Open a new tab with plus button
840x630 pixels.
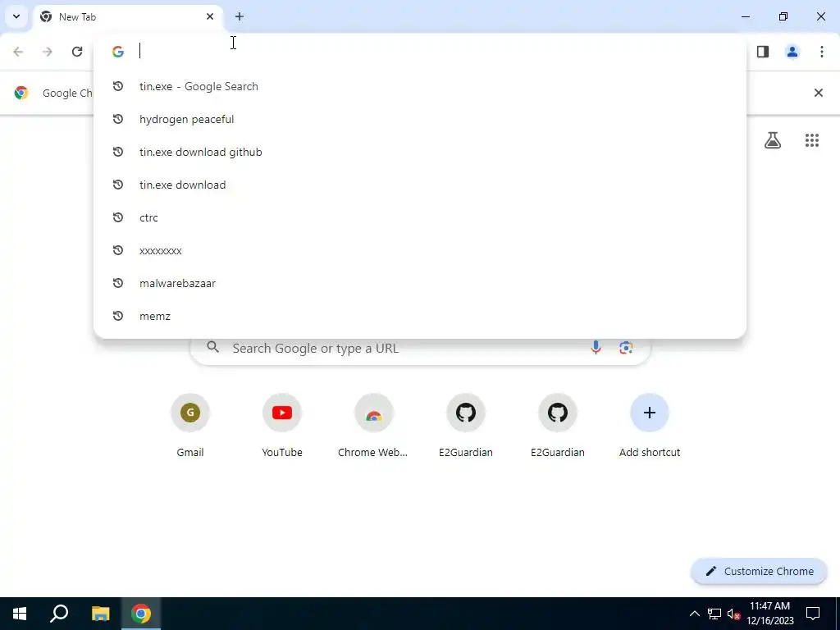click(x=240, y=16)
